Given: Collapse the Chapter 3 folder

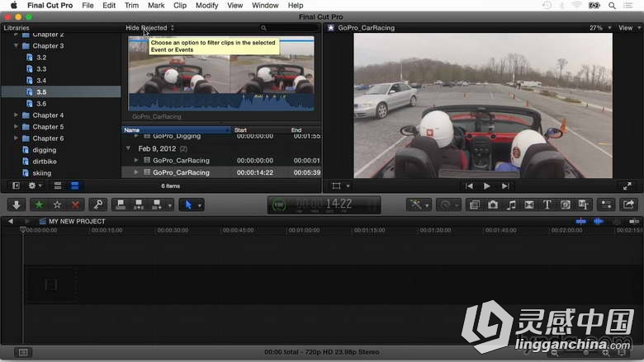Looking at the screenshot, I should point(16,46).
